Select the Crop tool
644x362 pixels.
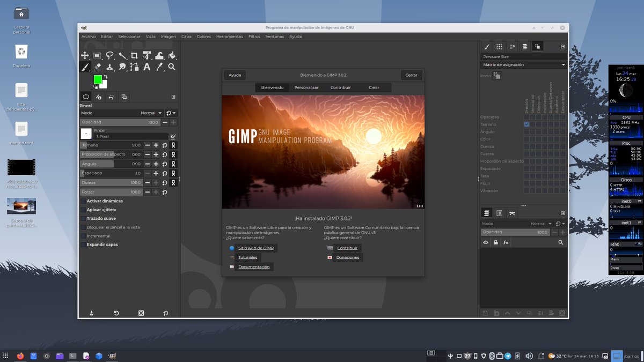(134, 55)
